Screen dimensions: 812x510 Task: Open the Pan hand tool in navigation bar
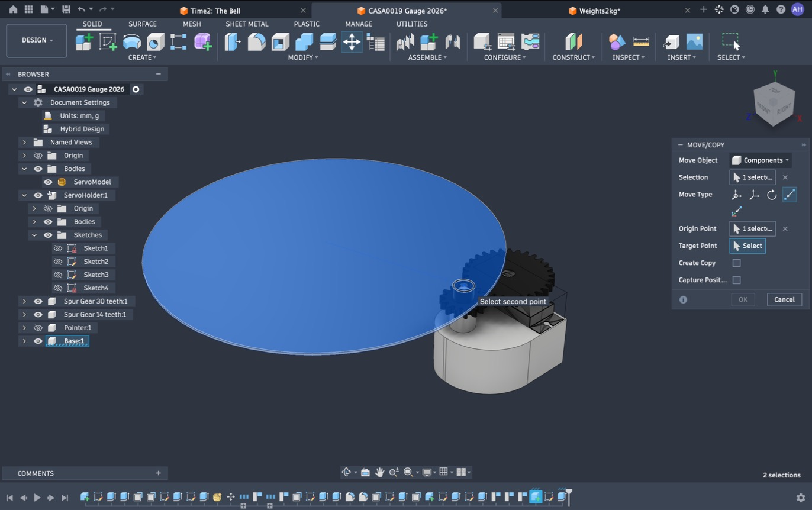point(379,472)
